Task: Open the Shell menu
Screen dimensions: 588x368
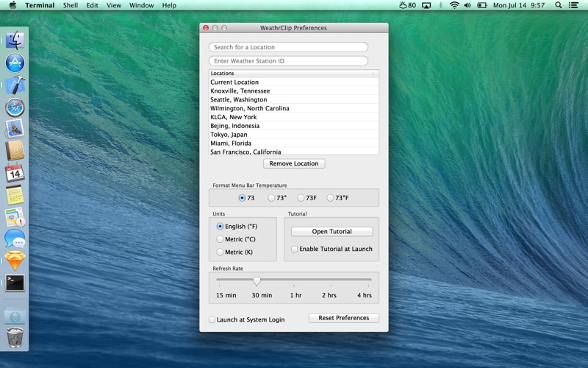Action: click(71, 5)
